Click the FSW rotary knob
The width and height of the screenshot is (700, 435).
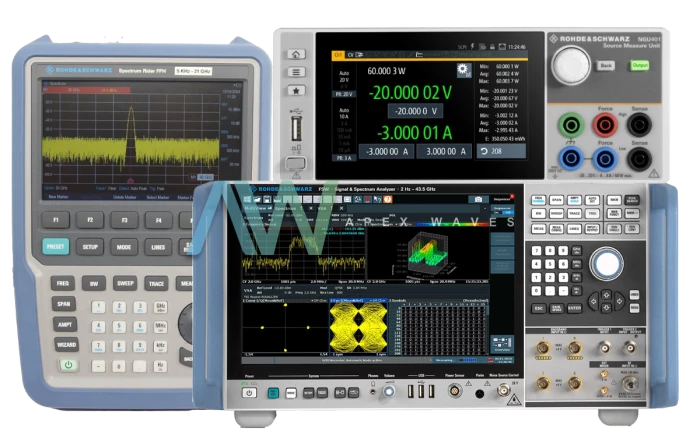[606, 264]
